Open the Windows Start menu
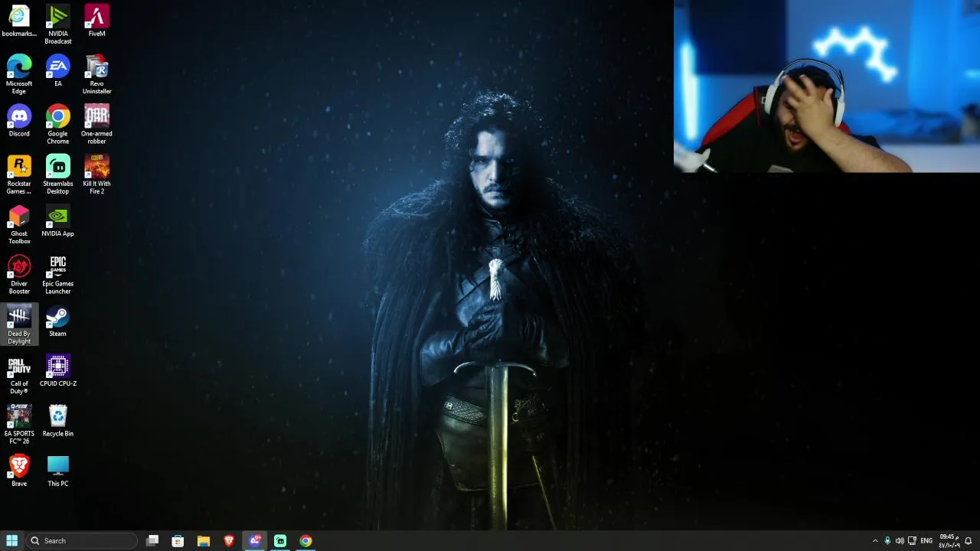 click(11, 541)
